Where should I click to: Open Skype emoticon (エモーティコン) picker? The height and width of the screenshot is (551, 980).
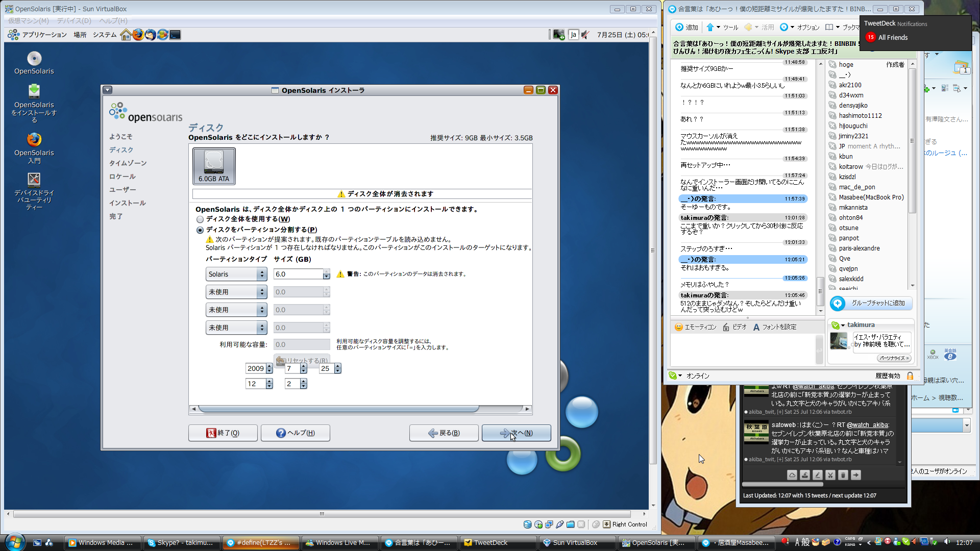[x=695, y=327]
